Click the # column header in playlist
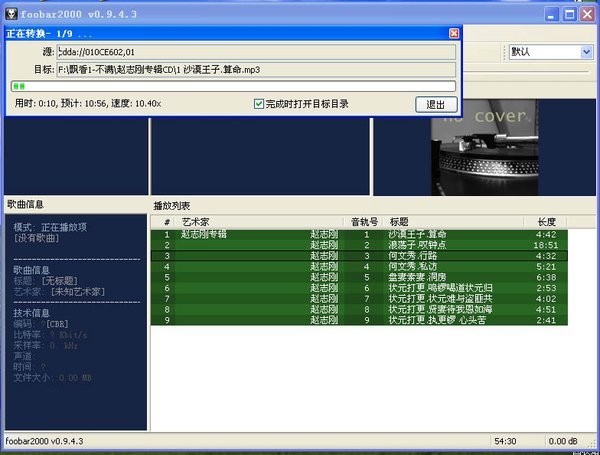The height and width of the screenshot is (455, 600). click(x=167, y=222)
